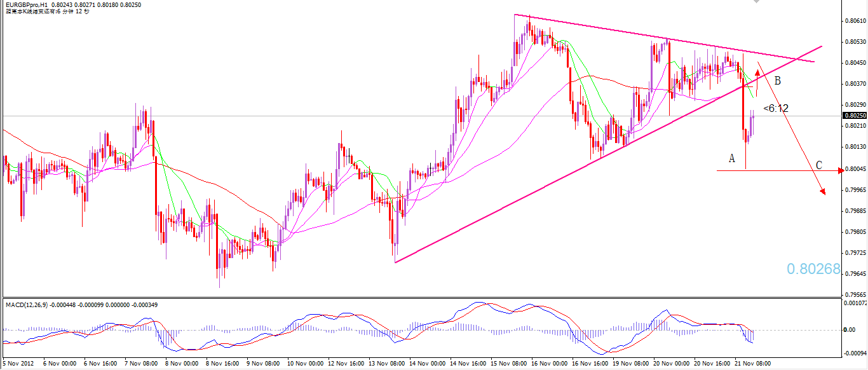Click the 21 Nov 08:00 time label
The image size is (868, 370).
(x=752, y=364)
